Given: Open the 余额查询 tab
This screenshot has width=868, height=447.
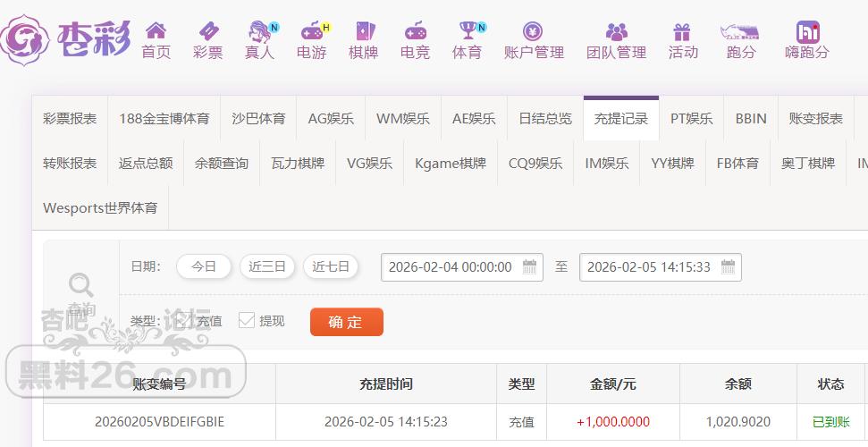Looking at the screenshot, I should [x=222, y=164].
